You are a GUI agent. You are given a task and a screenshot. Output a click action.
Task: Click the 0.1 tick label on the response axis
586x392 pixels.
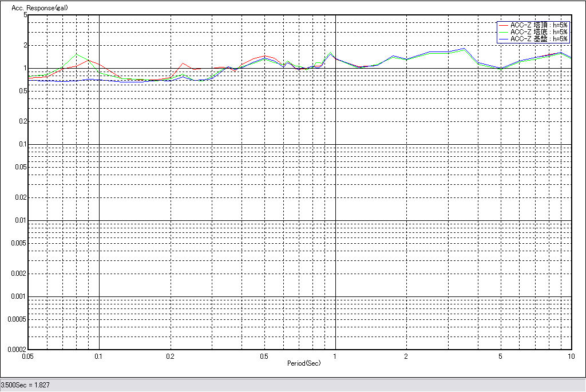point(22,144)
